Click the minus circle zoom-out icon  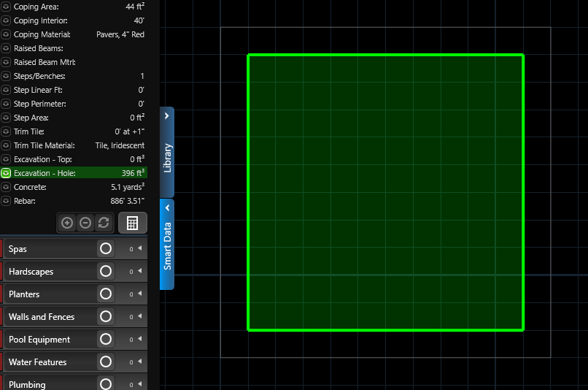tap(85, 223)
